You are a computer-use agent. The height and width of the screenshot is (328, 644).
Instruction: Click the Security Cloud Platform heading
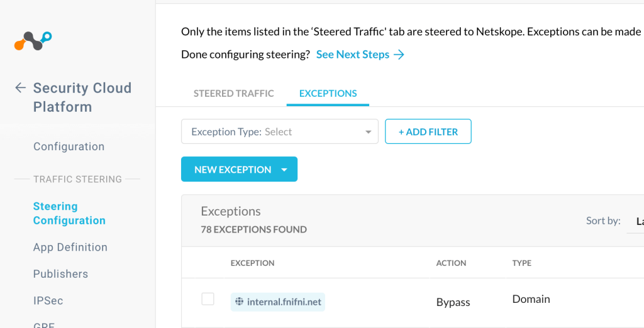(x=82, y=97)
